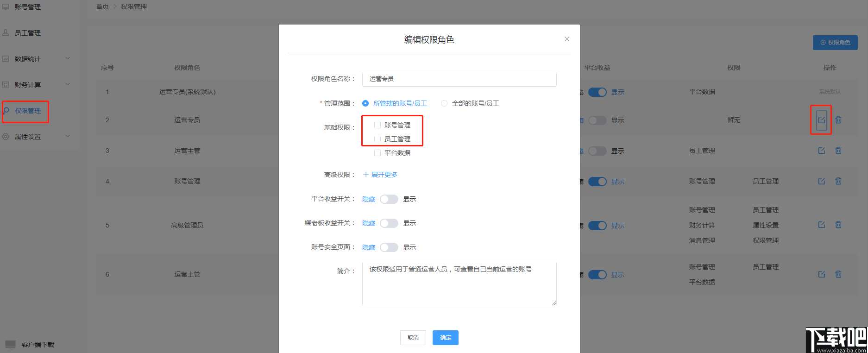868x353 pixels.
Task: Toggle row 5 平台收益 switch in table
Action: point(598,226)
